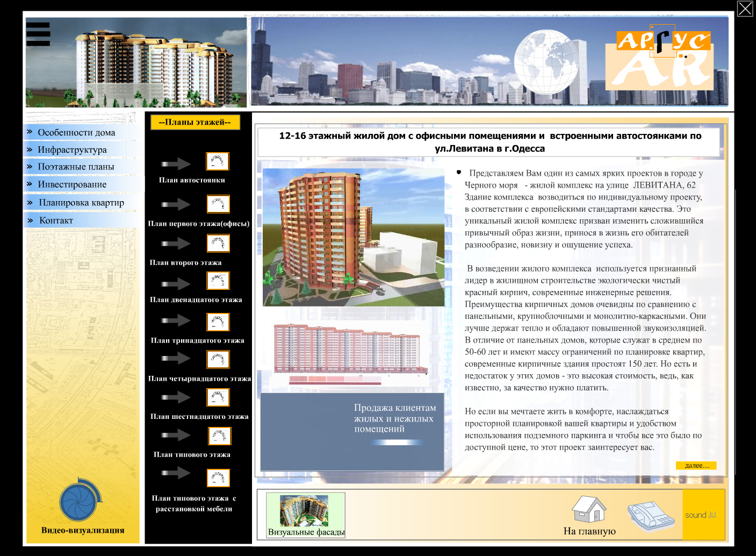Click the title mentioning ул.Левитана в г.Одесса

490,142
